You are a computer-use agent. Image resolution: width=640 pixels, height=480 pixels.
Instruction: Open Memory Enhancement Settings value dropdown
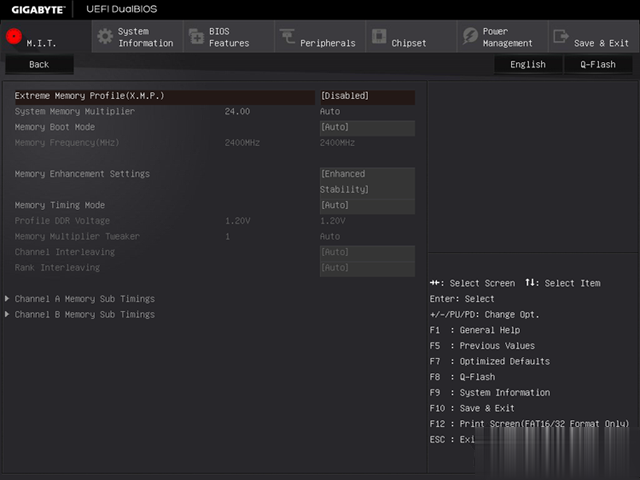367,182
